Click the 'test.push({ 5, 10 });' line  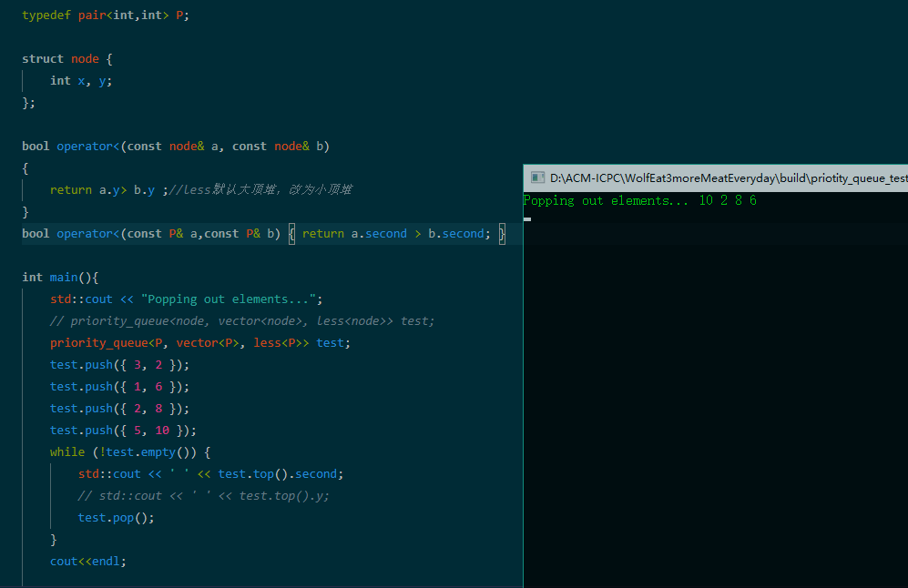pos(123,431)
